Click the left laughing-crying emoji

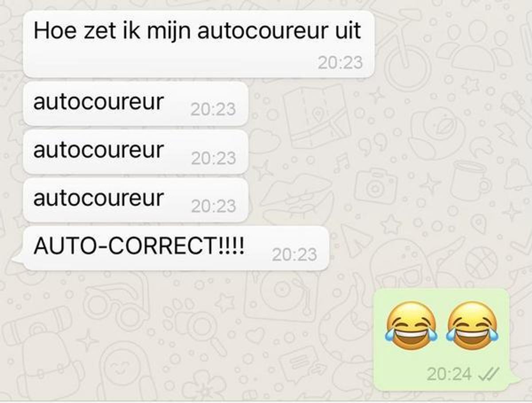411,325
